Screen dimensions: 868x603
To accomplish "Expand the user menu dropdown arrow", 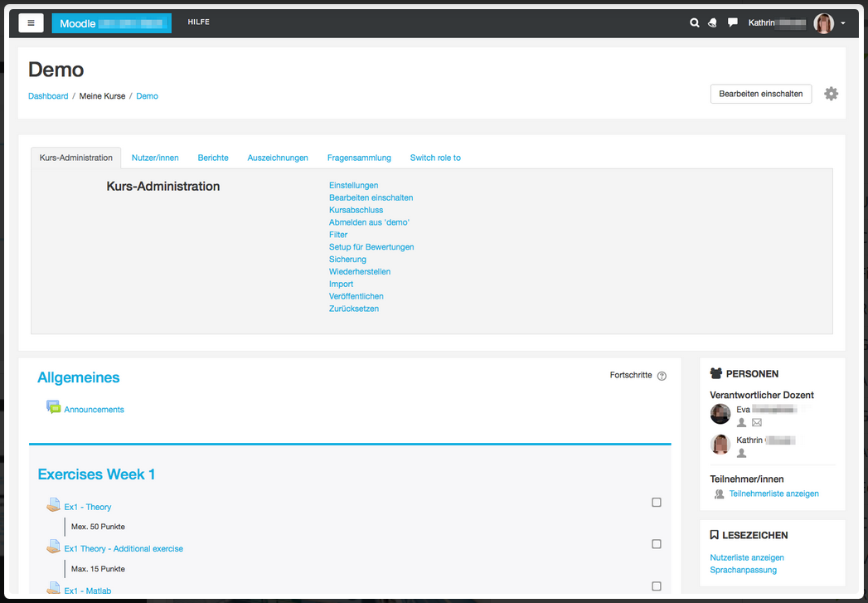I will point(843,23).
